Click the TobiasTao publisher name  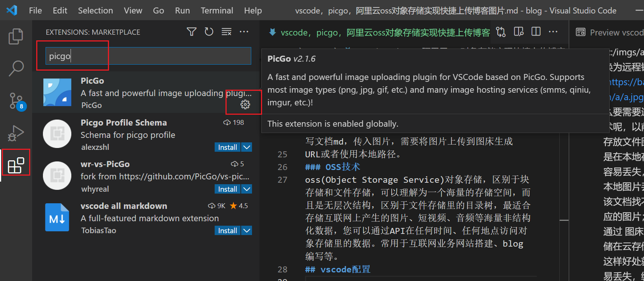click(x=99, y=231)
